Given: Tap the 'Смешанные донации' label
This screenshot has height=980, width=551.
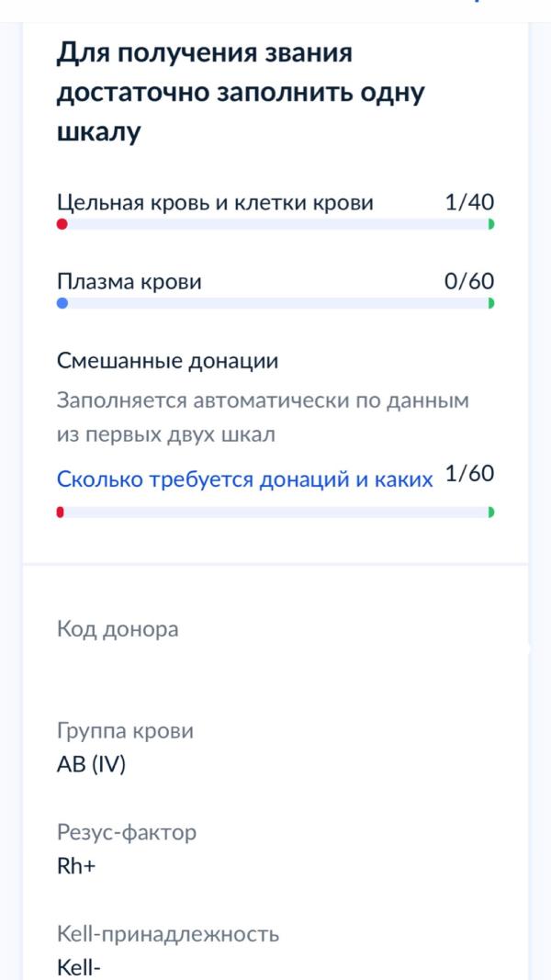Looking at the screenshot, I should (167, 361).
